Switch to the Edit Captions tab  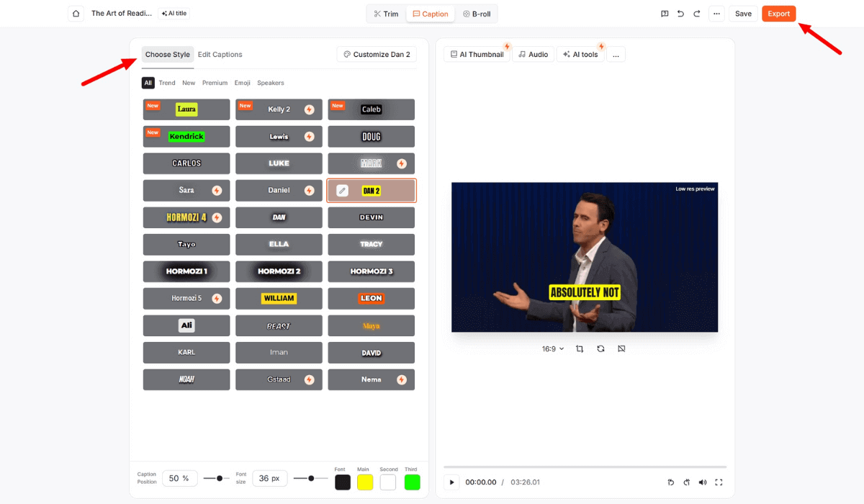coord(220,54)
